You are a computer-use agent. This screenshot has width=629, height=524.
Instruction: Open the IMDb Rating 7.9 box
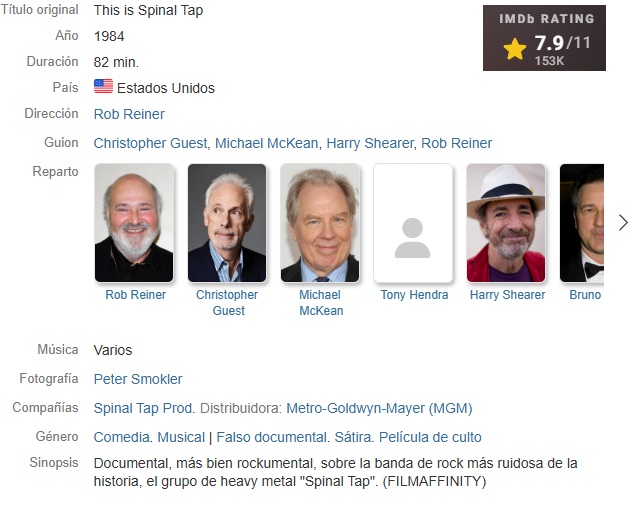pos(544,38)
